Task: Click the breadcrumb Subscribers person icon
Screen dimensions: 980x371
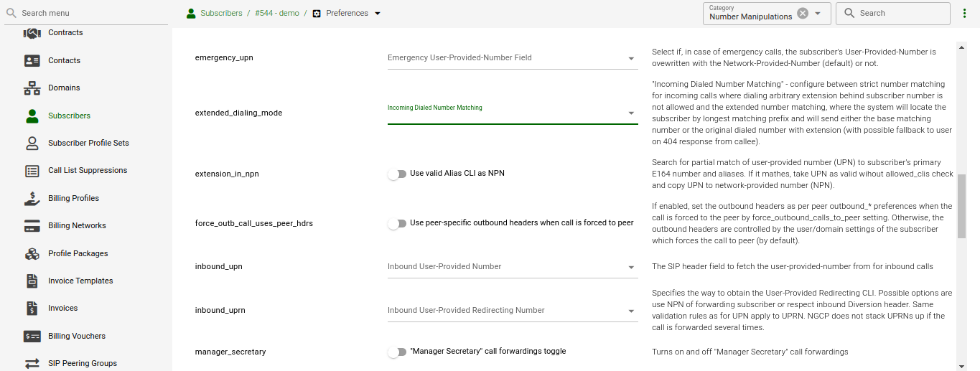Action: coord(191,14)
